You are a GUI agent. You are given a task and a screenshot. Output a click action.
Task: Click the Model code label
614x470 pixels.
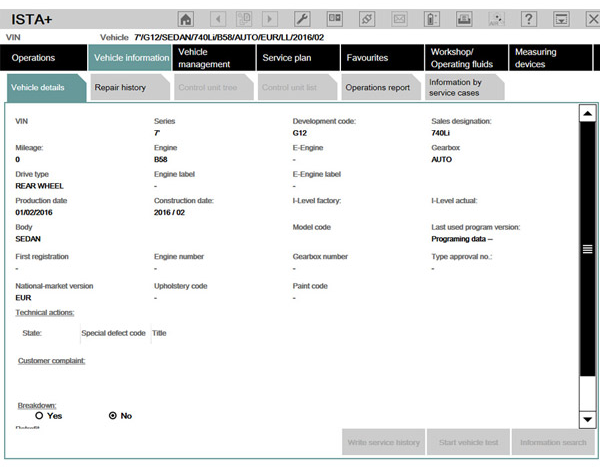pyautogui.click(x=311, y=227)
